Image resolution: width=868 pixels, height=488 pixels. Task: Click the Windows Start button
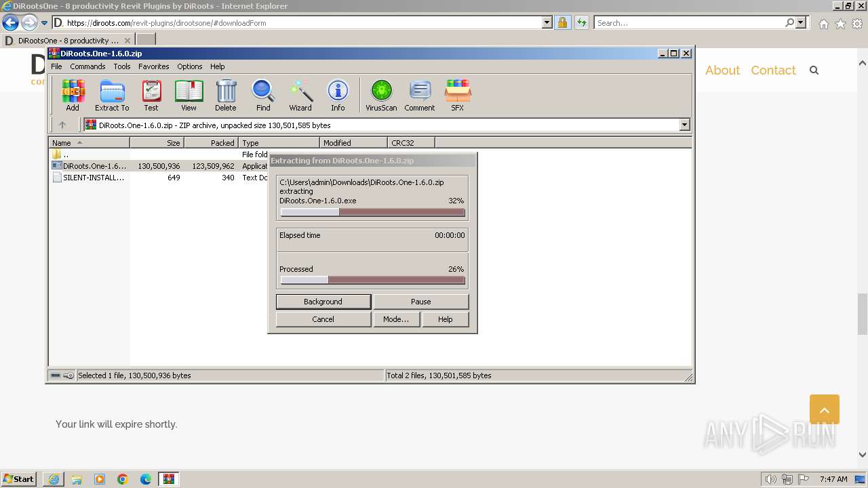click(19, 479)
